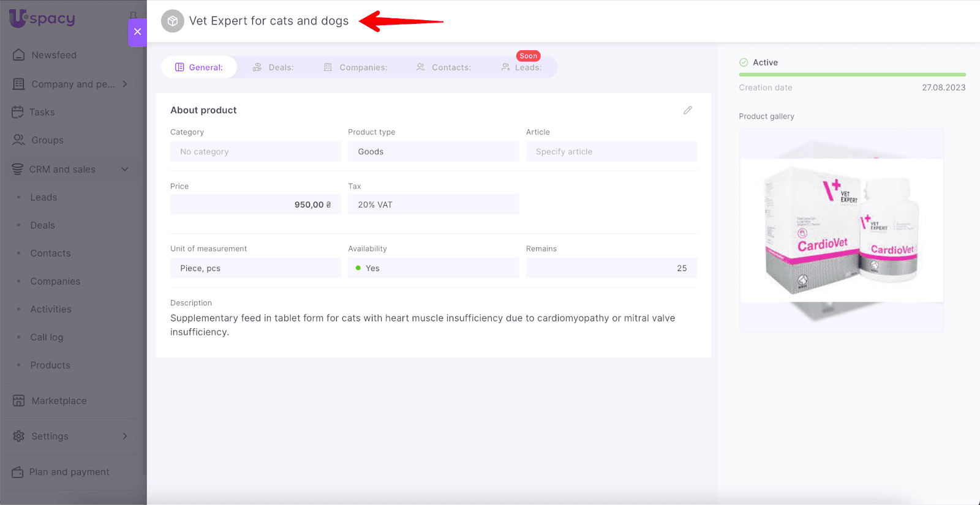The width and height of the screenshot is (980, 505).
Task: Open the Contacts tab
Action: tap(443, 67)
